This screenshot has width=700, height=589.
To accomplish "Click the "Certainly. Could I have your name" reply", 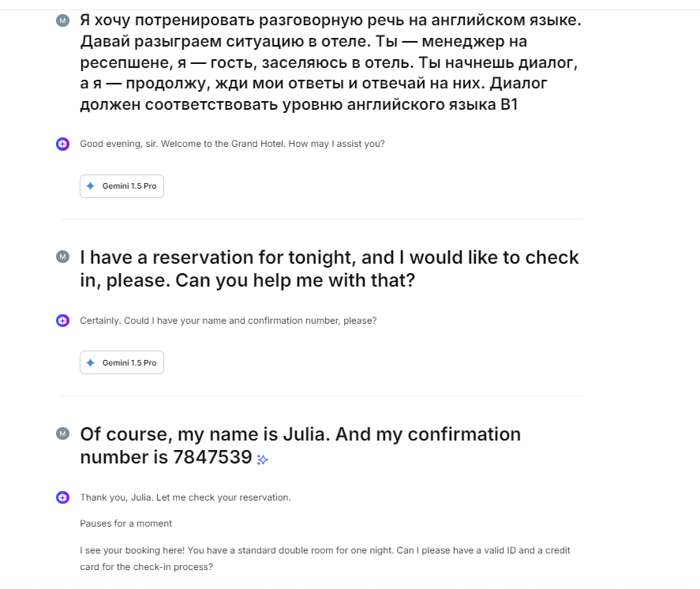I will [x=228, y=321].
